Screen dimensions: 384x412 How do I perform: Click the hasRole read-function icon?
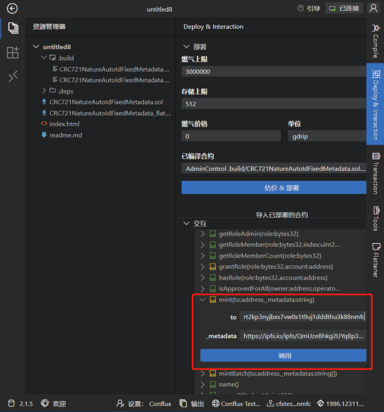pyautogui.click(x=212, y=278)
